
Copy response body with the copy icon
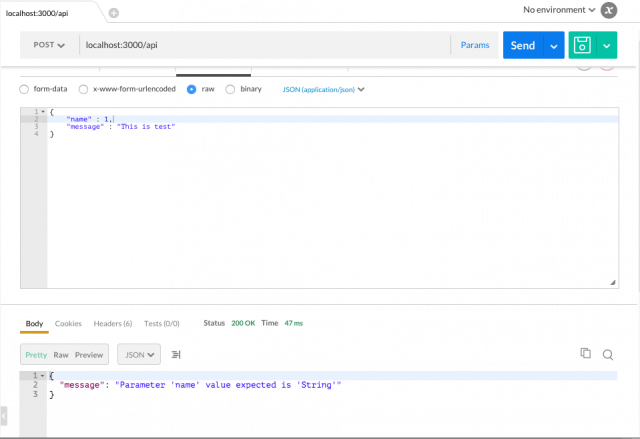pos(586,353)
